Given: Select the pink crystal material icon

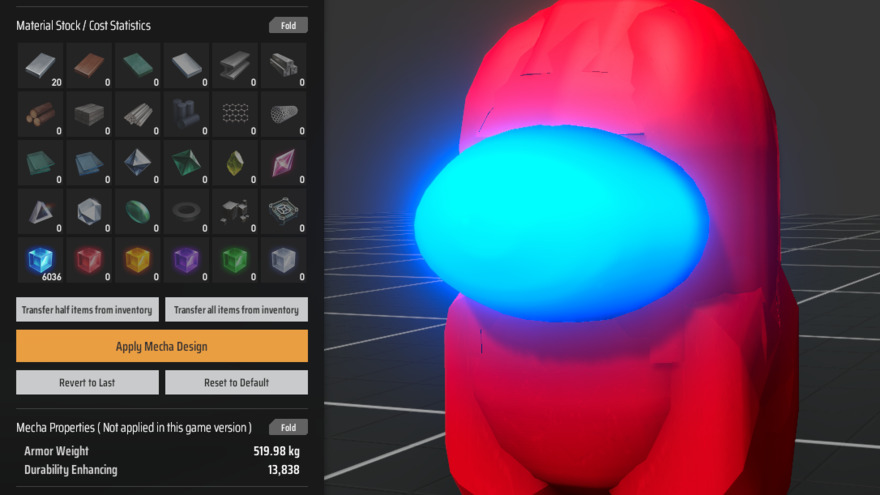Looking at the screenshot, I should click(x=284, y=163).
